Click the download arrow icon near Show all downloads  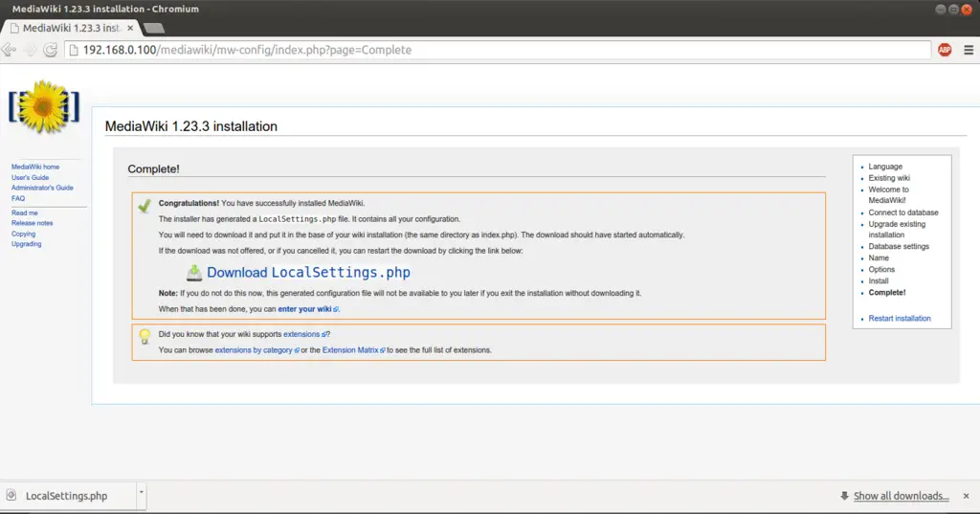pyautogui.click(x=844, y=496)
